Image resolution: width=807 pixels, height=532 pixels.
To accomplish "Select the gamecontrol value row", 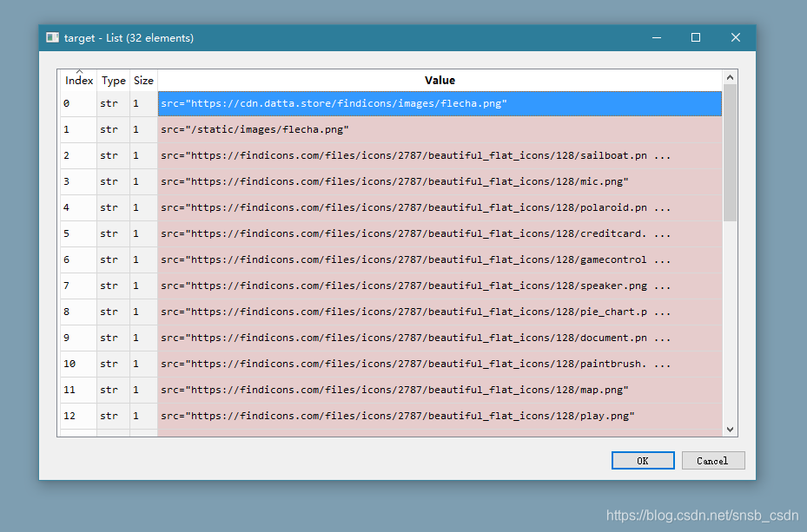I will coord(440,259).
